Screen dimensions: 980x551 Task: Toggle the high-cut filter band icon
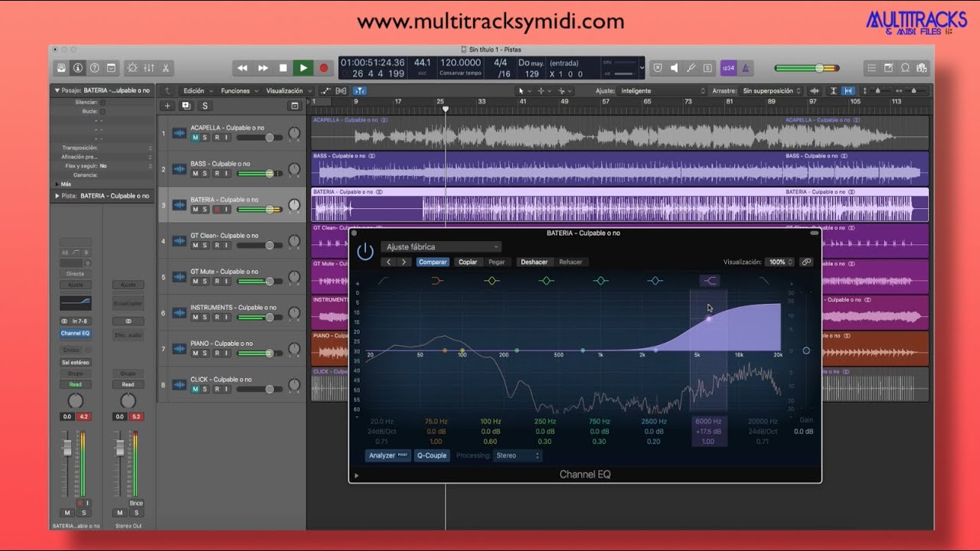[764, 281]
